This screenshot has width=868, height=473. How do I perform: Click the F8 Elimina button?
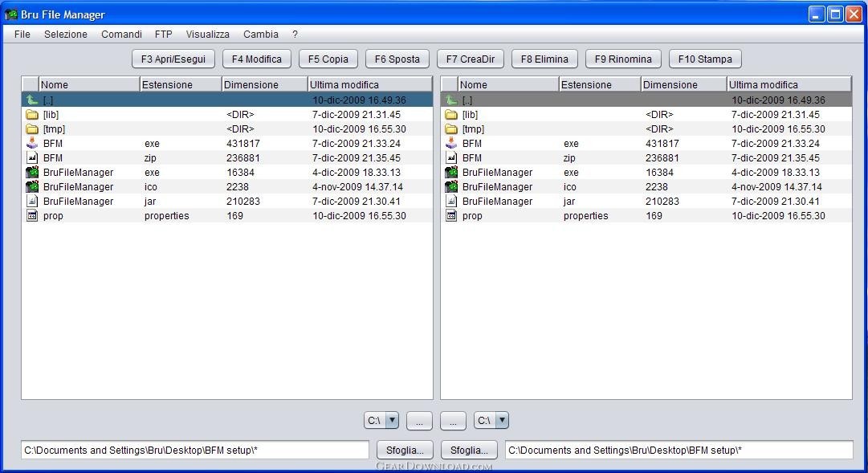tap(544, 59)
